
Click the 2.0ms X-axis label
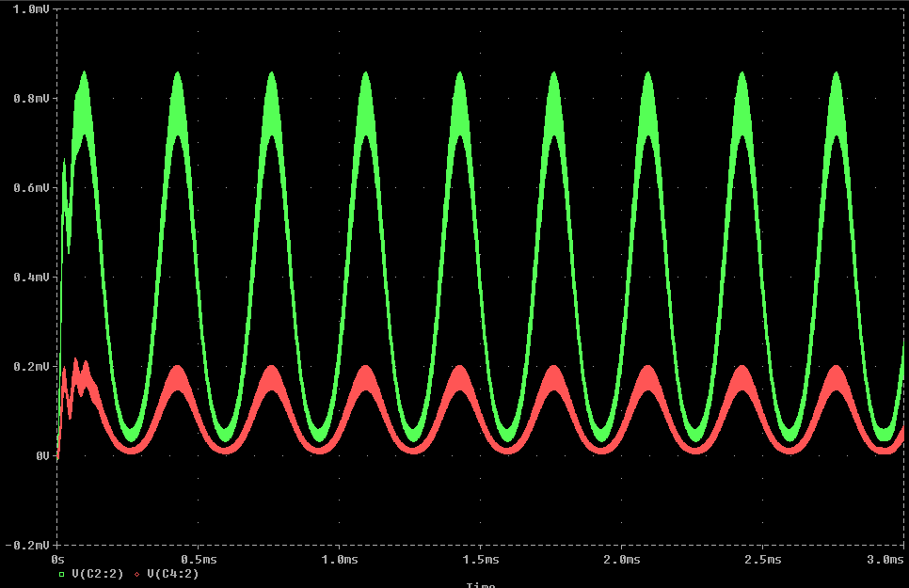(621, 560)
